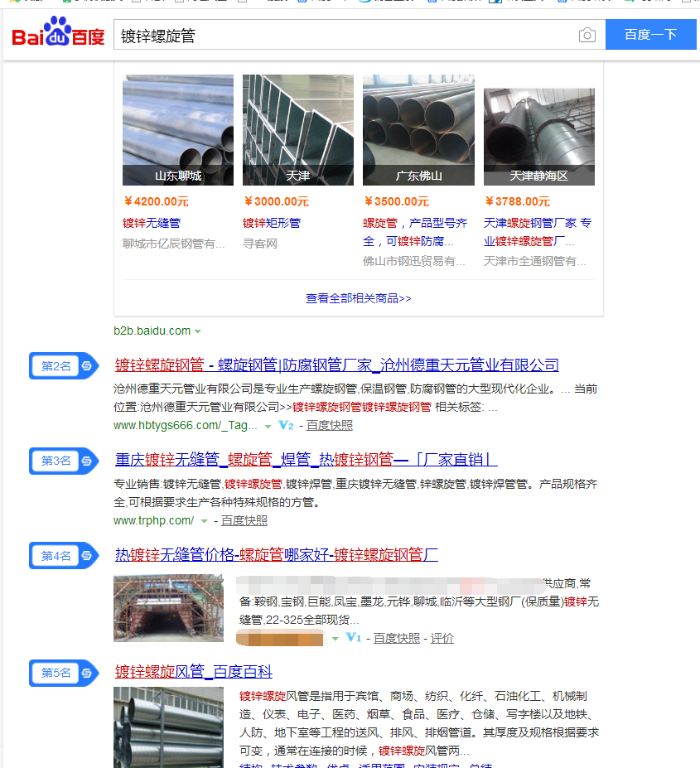
Task: Expand dropdown arrow beside the V1 icon
Action: (335, 639)
